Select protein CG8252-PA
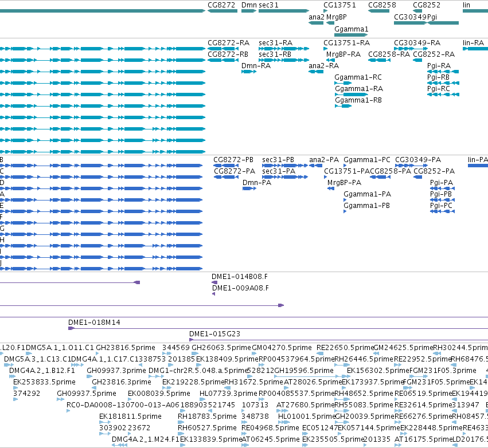Image resolution: width=488 pixels, height=448 pixels. pyautogui.click(x=434, y=171)
